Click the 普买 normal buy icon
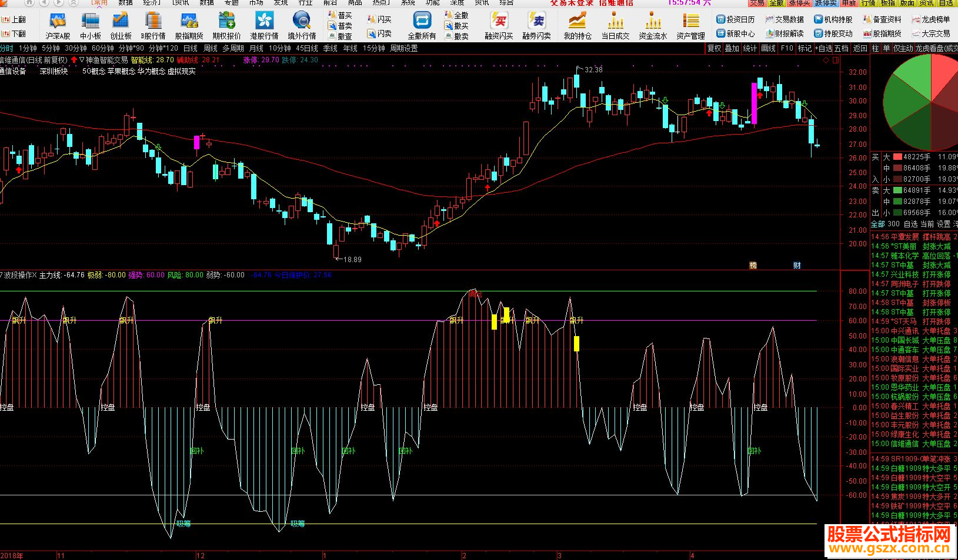This screenshot has width=958, height=560. point(340,15)
